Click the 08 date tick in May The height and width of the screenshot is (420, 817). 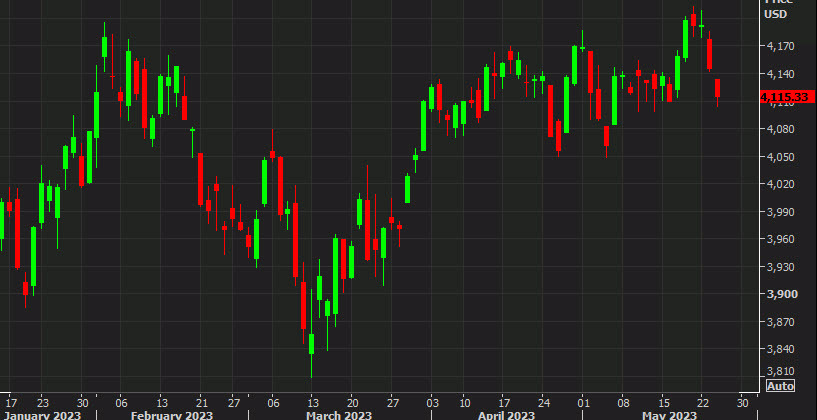coord(624,403)
